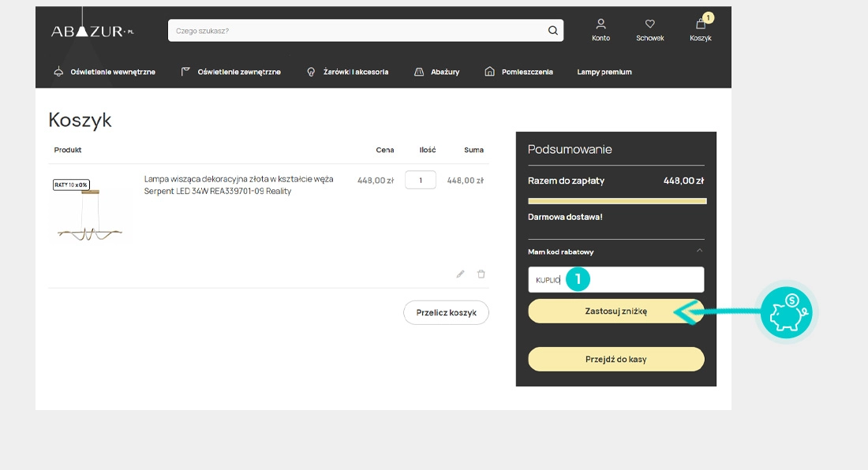868x470 pixels.
Task: Collapse the Mam kod rabatowy section
Action: point(699,251)
